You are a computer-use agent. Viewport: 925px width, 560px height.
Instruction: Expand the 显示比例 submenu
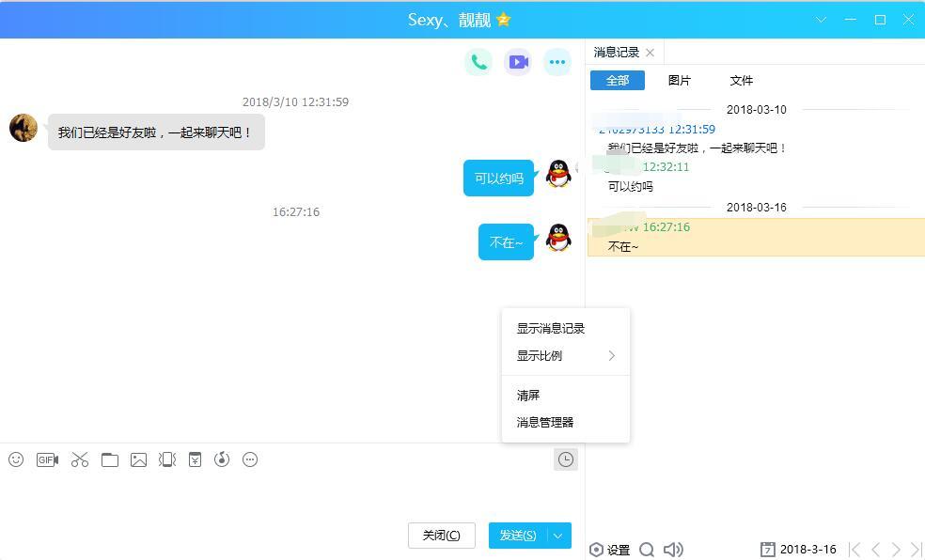[566, 355]
